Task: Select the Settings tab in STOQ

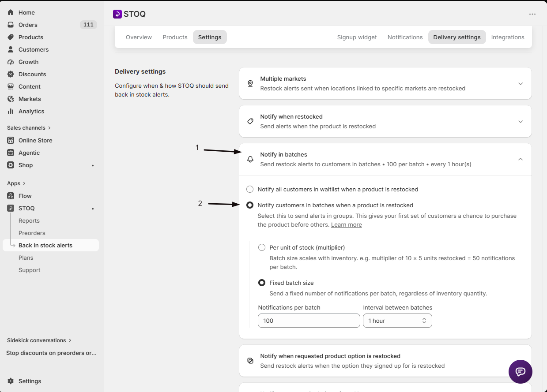Action: pyautogui.click(x=210, y=37)
